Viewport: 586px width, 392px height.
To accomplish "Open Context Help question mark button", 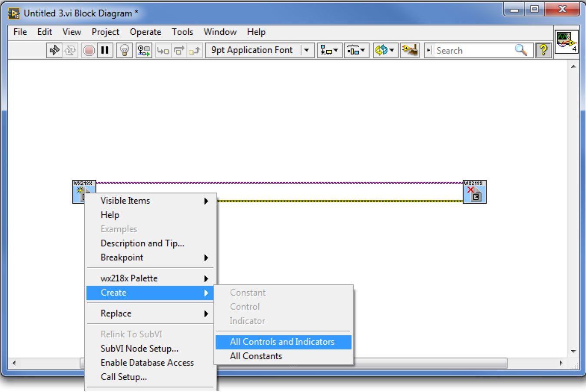I will (x=543, y=50).
